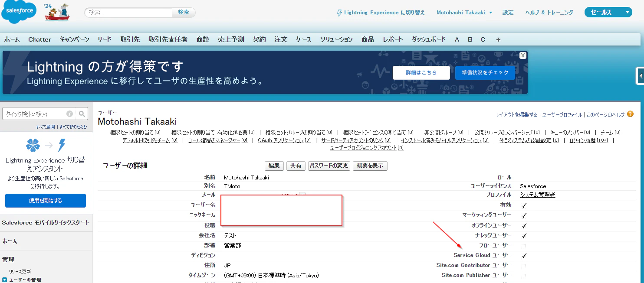Click the 共有 button

[x=296, y=166]
